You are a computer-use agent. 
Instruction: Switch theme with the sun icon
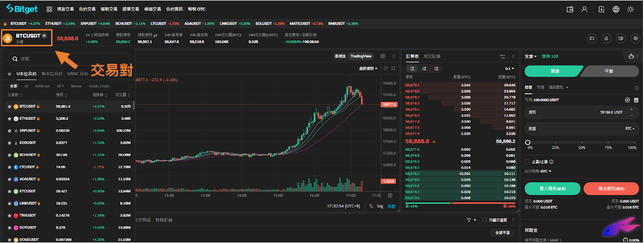(x=631, y=9)
